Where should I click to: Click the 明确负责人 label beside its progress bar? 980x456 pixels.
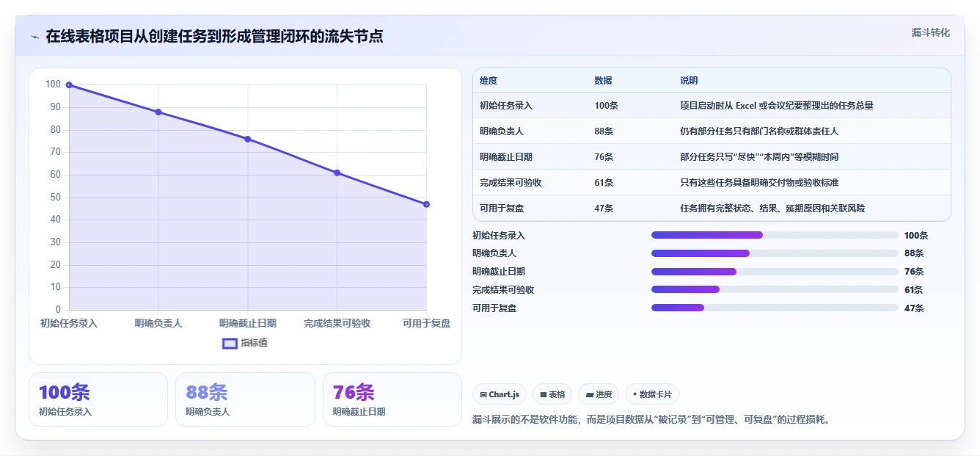(x=494, y=253)
